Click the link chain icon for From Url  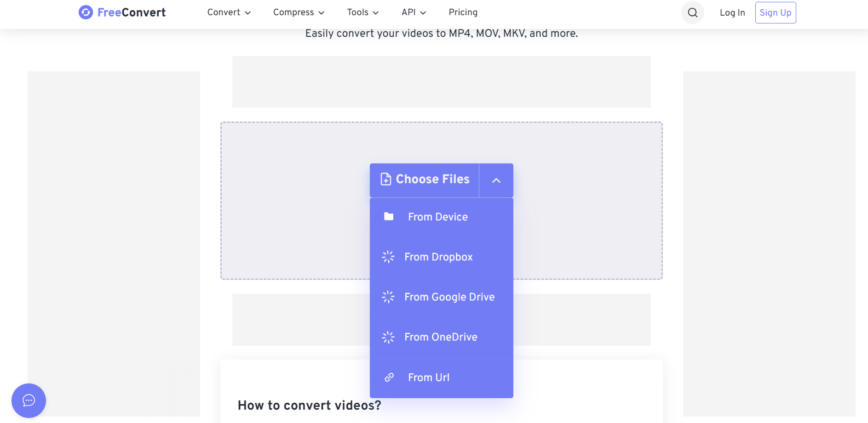(389, 377)
